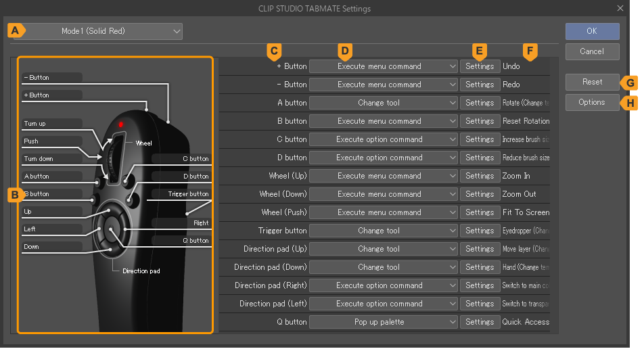Image resolution: width=644 pixels, height=349 pixels.
Task: Click Settings for the Wheel (Push) row
Action: pos(480,212)
